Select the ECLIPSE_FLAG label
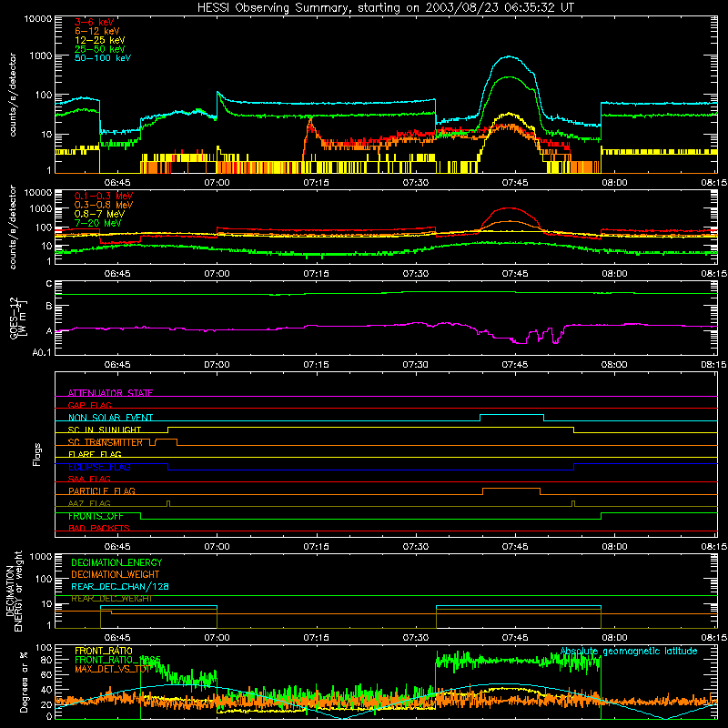 [99, 467]
